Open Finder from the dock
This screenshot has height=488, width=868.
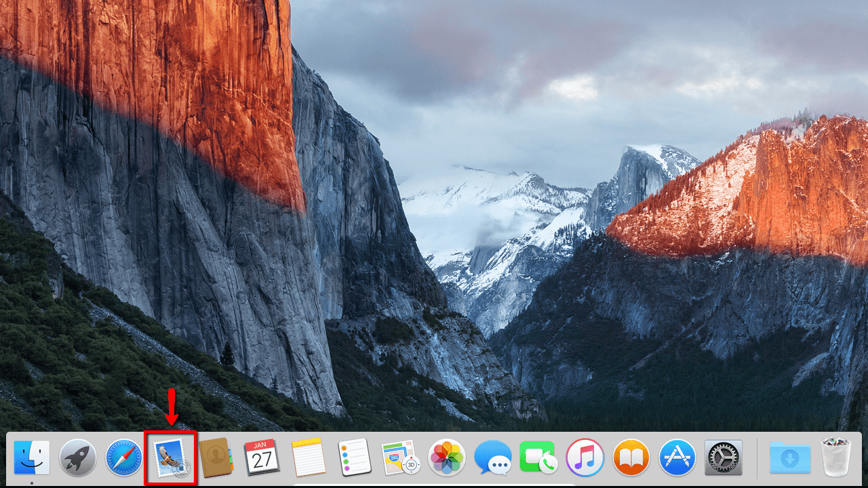pos(32,457)
